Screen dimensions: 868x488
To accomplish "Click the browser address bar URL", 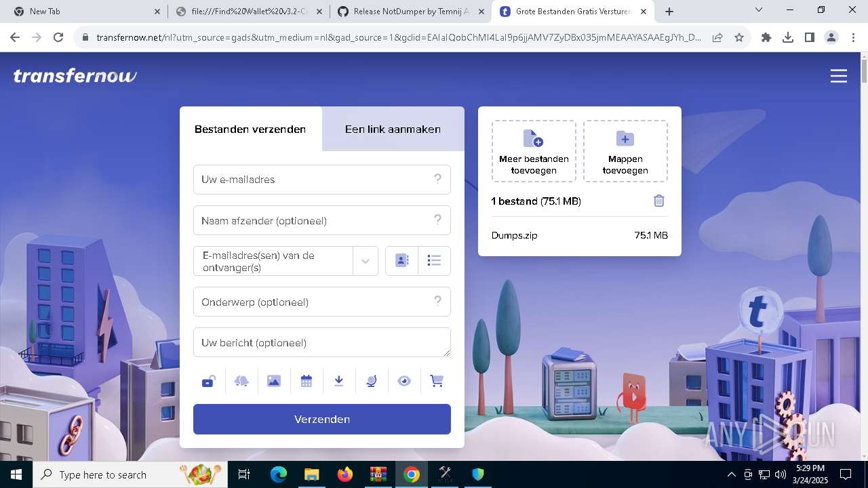I will [399, 38].
